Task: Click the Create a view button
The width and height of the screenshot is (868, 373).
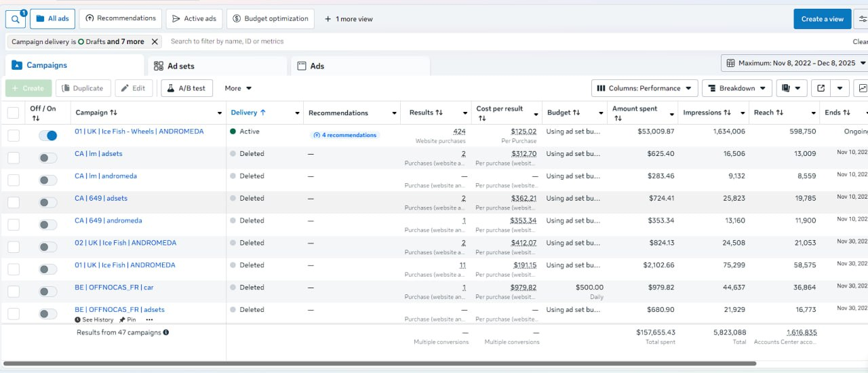Action: [x=822, y=19]
